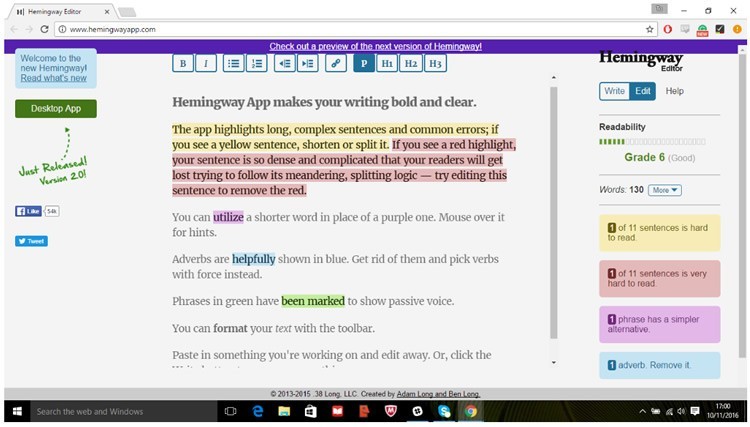Screen dimensions: 750x427
Task: Insert a numbered list
Action: point(257,63)
